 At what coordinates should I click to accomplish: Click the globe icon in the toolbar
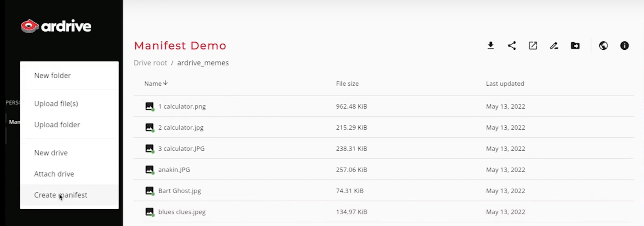603,46
